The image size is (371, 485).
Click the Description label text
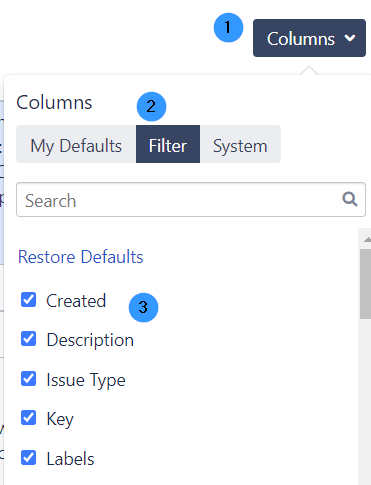point(90,340)
